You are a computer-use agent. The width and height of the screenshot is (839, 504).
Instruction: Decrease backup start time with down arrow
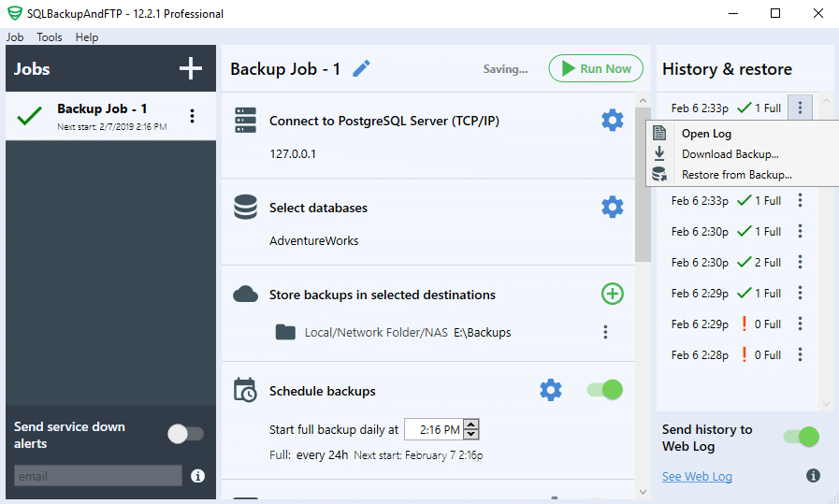[470, 434]
